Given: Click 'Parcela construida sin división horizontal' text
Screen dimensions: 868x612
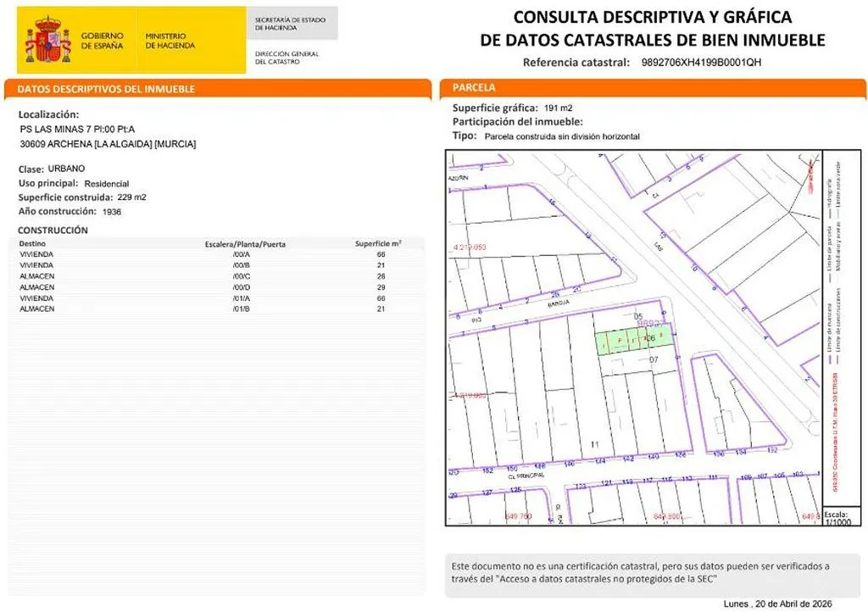Looking at the screenshot, I should pos(562,136).
